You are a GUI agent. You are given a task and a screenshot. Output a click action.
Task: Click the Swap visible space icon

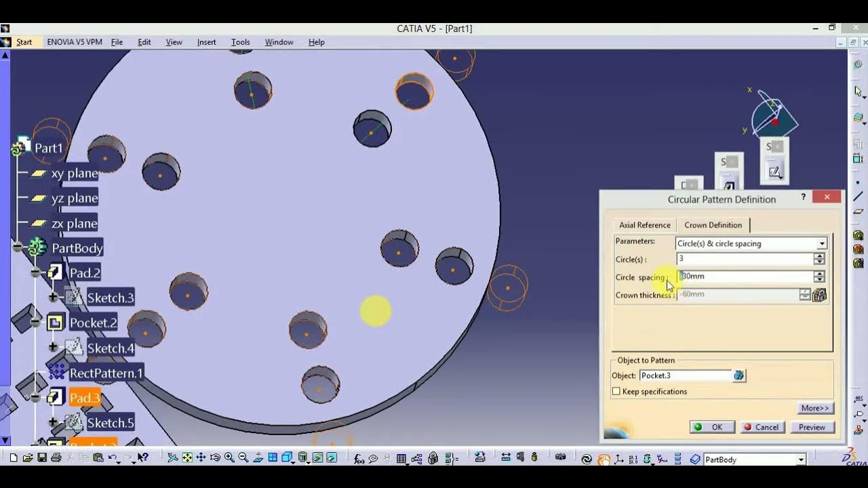(x=332, y=457)
